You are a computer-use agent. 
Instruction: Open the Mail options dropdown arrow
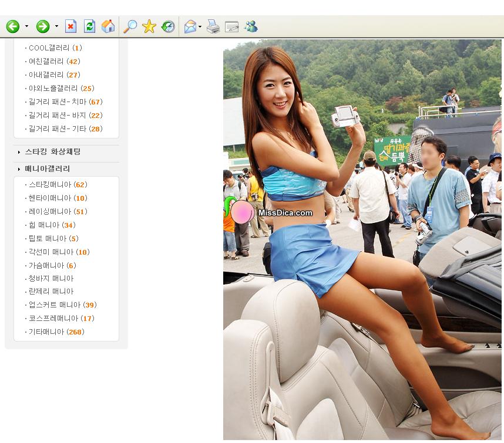coord(200,26)
